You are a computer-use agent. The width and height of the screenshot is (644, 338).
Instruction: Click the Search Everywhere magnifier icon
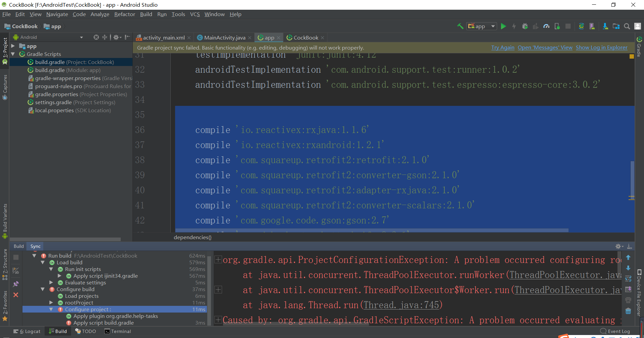[627, 26]
